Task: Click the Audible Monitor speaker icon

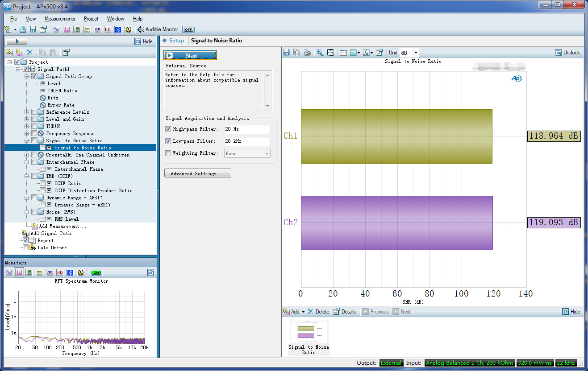Action: 141,29
